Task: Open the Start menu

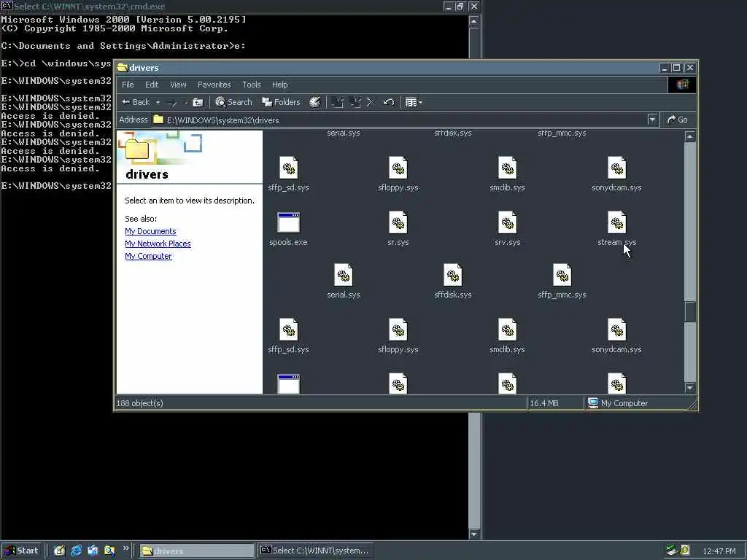Action: [21, 551]
